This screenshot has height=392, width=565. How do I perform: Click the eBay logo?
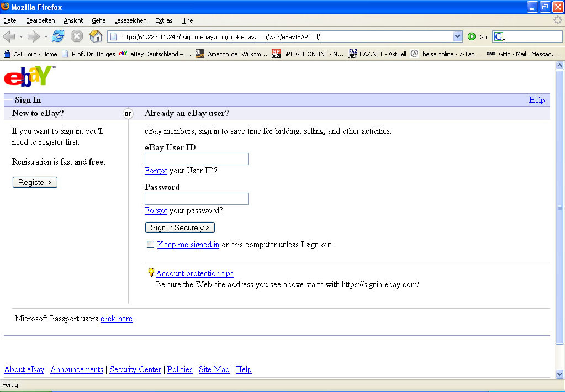click(x=29, y=76)
